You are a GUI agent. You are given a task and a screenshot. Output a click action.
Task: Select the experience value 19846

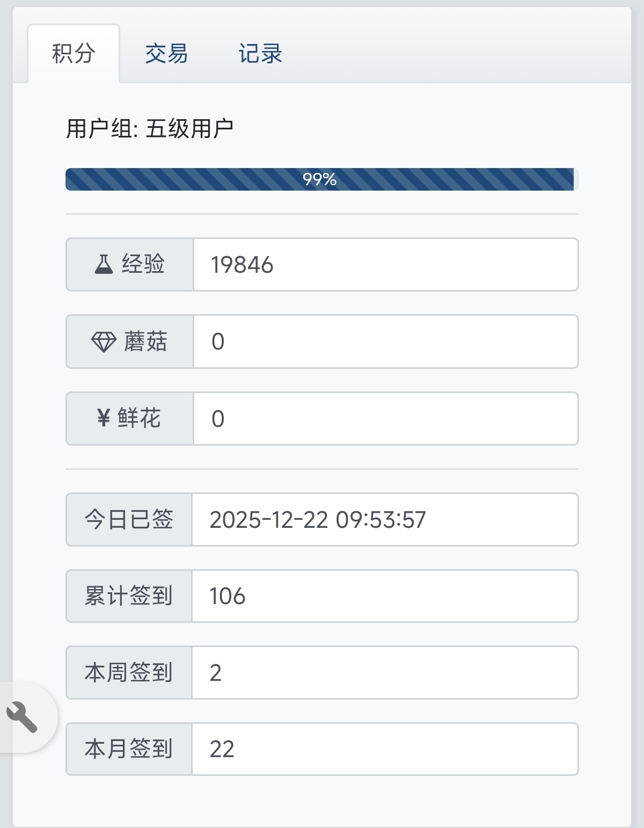point(240,264)
